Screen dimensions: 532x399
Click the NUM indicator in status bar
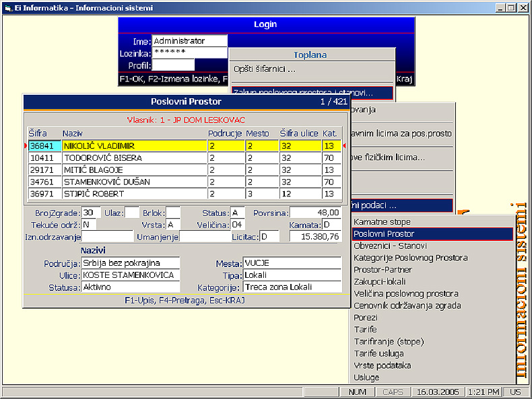coord(358,392)
